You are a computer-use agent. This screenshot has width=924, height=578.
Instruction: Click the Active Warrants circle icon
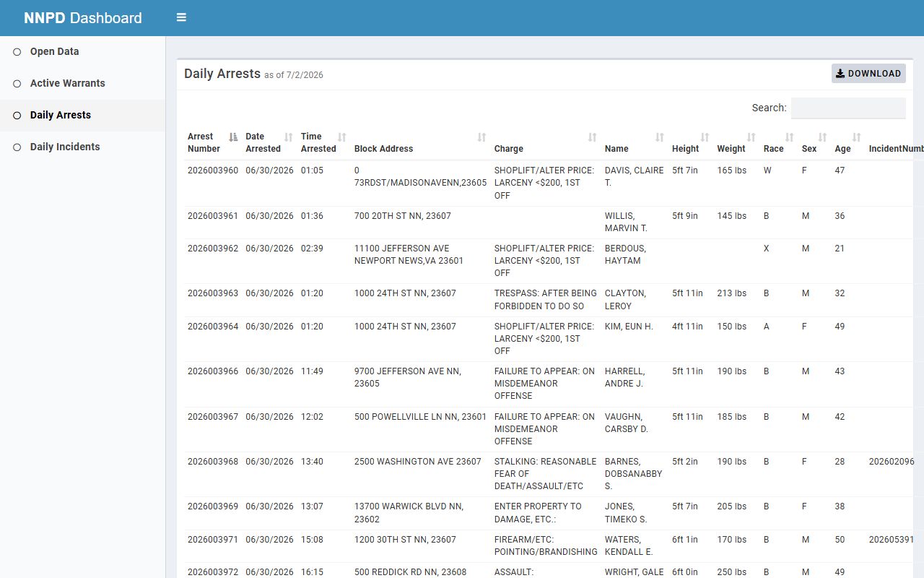pyautogui.click(x=17, y=84)
